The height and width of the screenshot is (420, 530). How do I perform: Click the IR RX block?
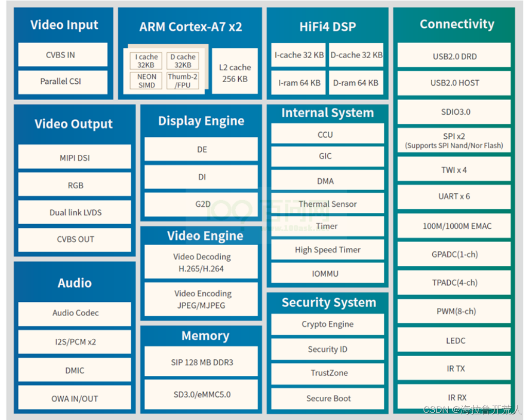pyautogui.click(x=454, y=396)
